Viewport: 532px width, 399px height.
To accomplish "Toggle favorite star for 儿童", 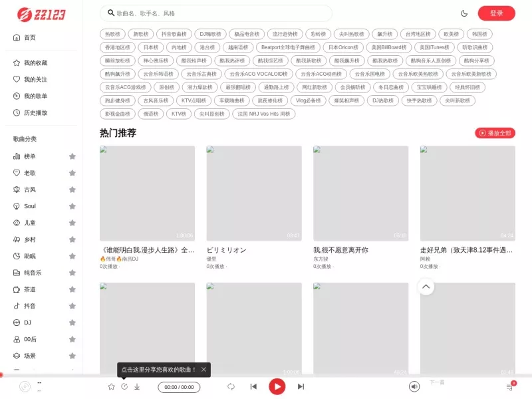I will (x=72, y=223).
